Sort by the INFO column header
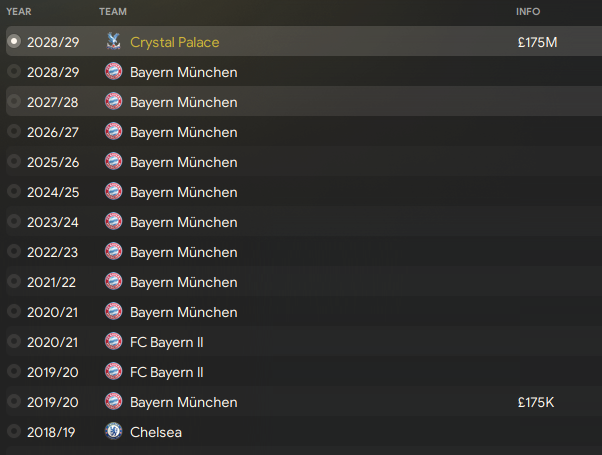 [x=528, y=12]
